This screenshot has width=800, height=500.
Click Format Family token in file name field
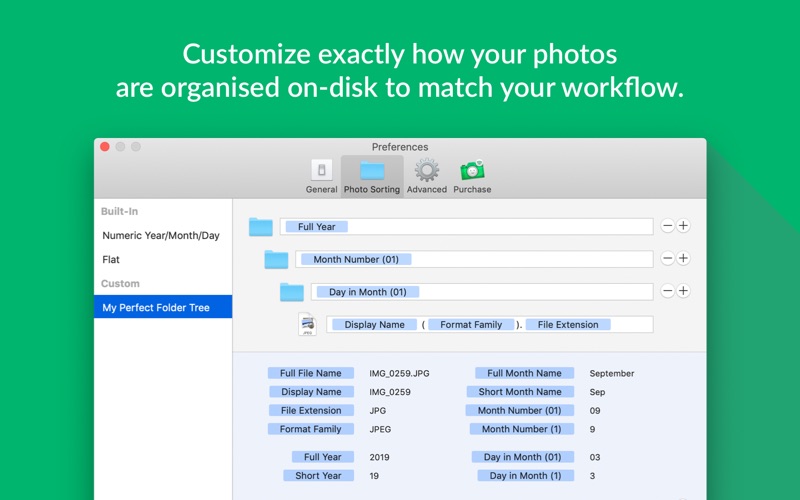tap(471, 324)
